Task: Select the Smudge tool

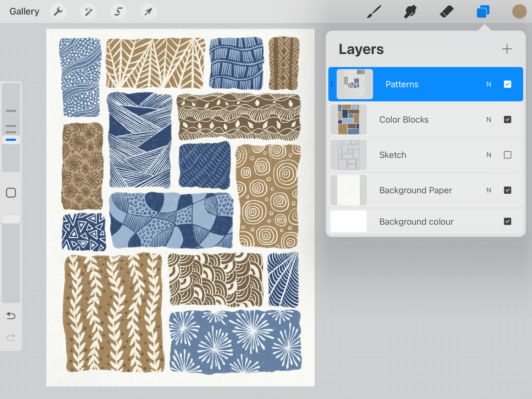Action: point(410,11)
